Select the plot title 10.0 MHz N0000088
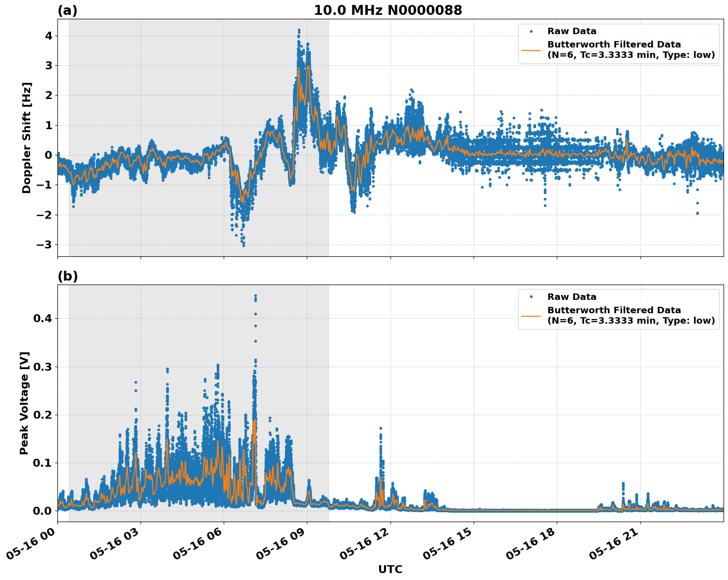The image size is (728, 580). 388,10
